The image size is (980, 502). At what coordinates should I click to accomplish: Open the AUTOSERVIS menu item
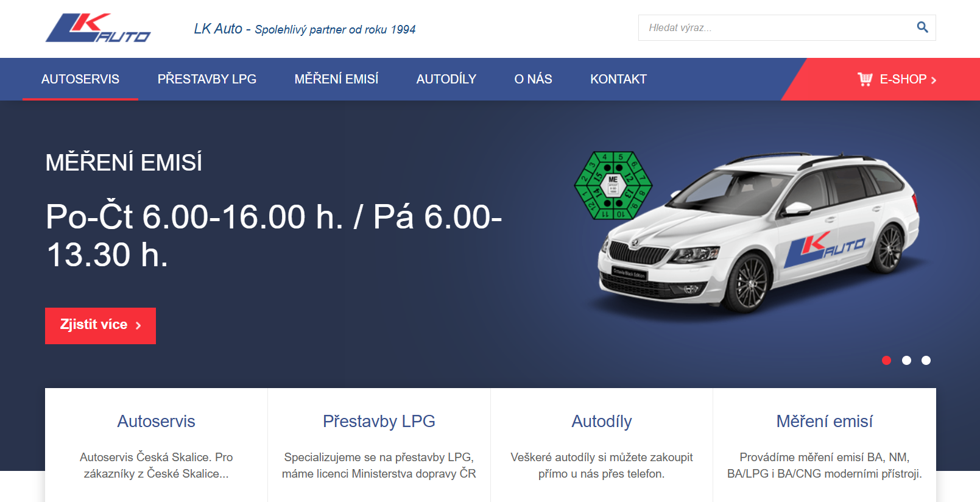pos(80,79)
